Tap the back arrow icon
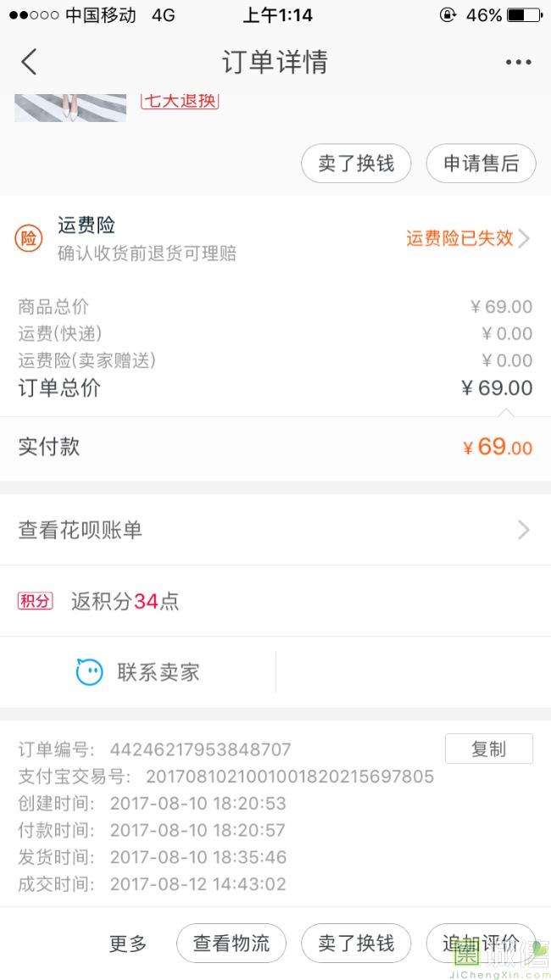This screenshot has height=980, width=551. click(30, 62)
